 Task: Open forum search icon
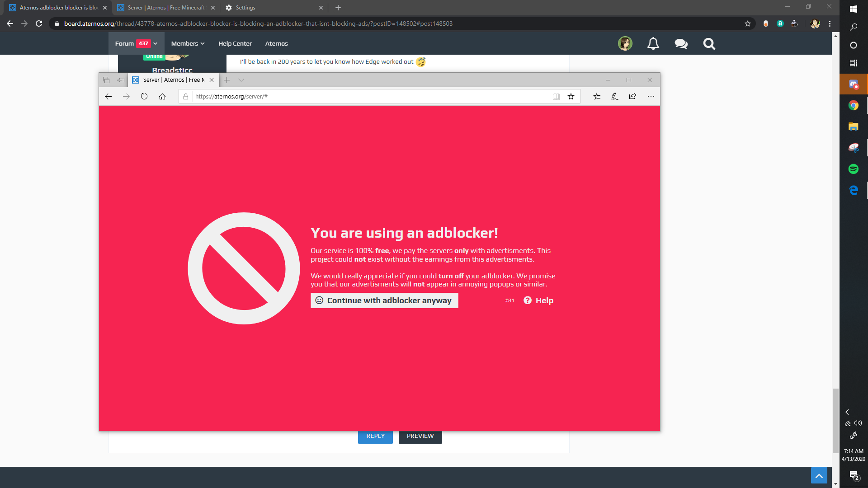[709, 43]
